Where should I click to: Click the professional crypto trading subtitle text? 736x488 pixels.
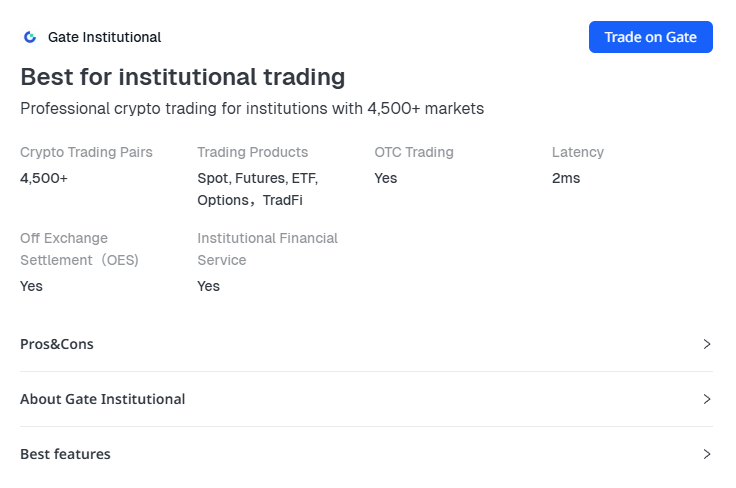(x=252, y=108)
